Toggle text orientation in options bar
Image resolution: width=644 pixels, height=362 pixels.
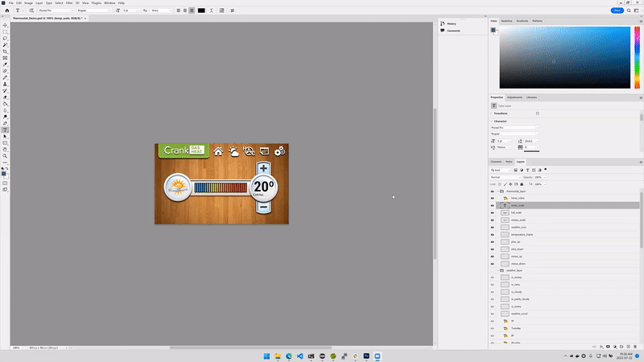[x=31, y=10]
